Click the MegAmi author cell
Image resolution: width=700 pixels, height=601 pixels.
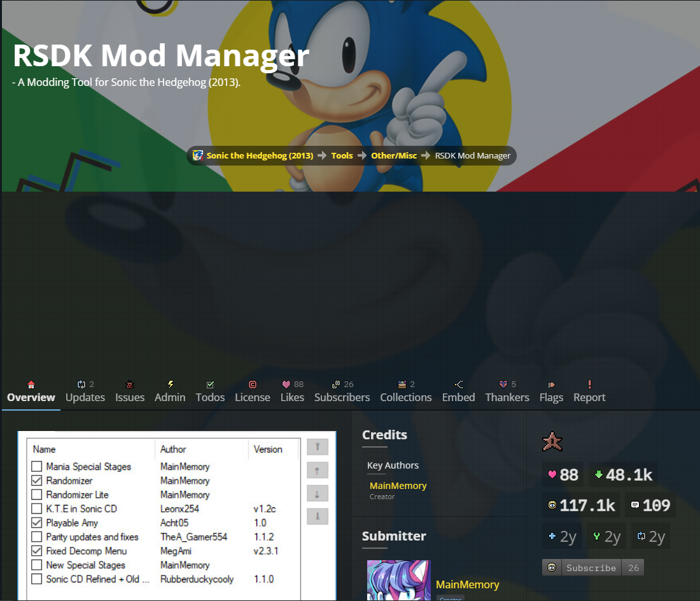(x=176, y=551)
